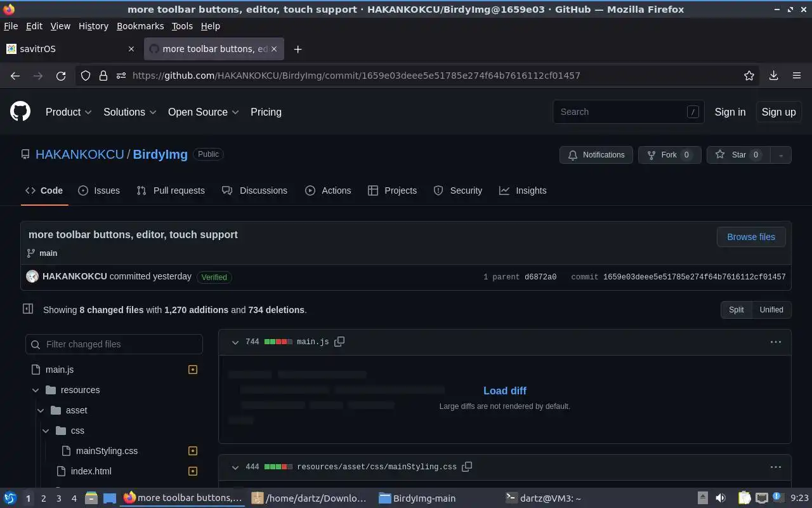This screenshot has height=508, width=812.
Task: Click the Verified badge
Action: tap(214, 277)
